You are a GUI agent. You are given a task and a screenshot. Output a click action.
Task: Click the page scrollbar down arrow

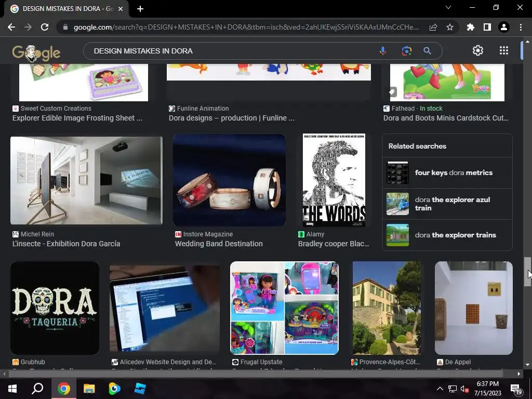527,365
